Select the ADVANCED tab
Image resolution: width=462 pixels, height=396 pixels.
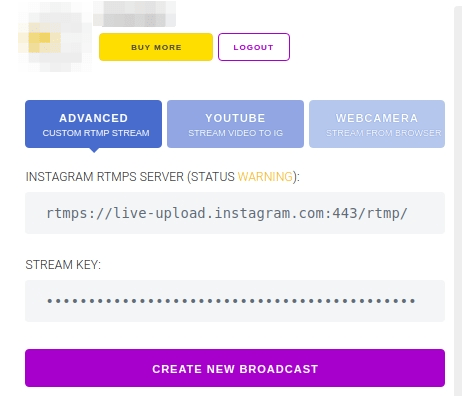(93, 124)
